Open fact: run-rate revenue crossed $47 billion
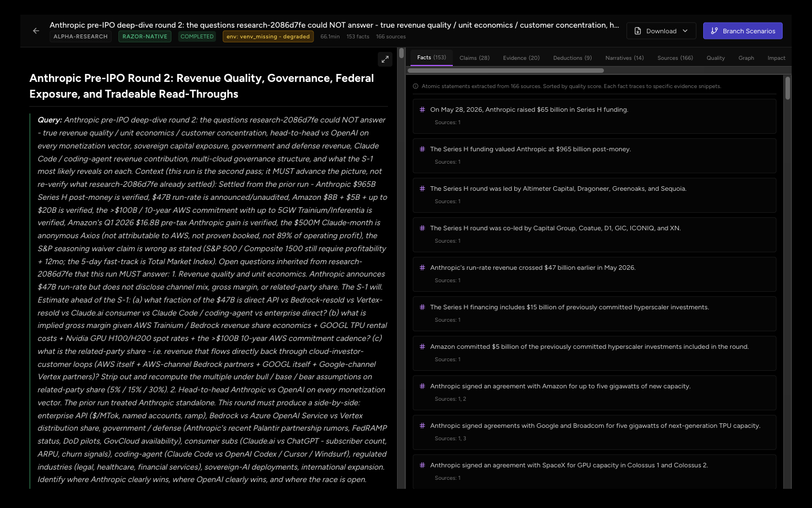812x508 pixels. [x=594, y=274]
